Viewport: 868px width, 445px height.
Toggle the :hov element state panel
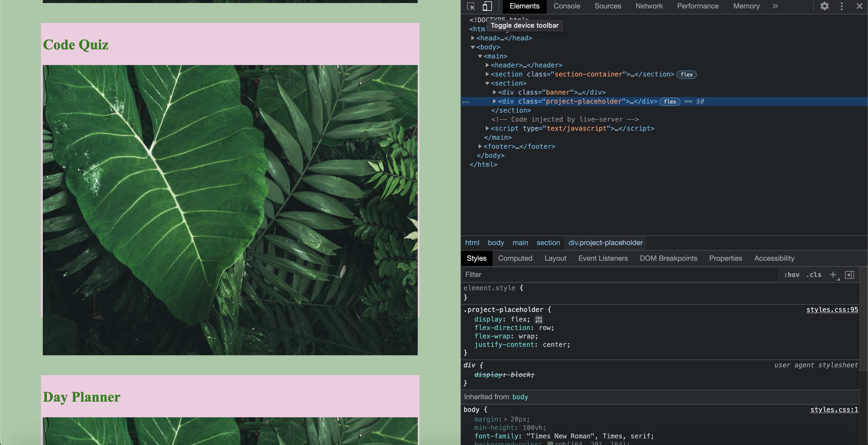pos(791,275)
